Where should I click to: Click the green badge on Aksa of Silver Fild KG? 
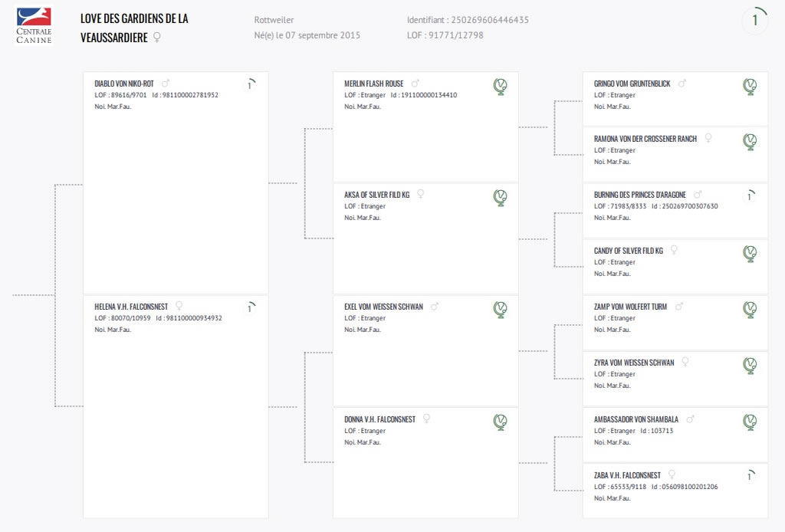point(500,198)
